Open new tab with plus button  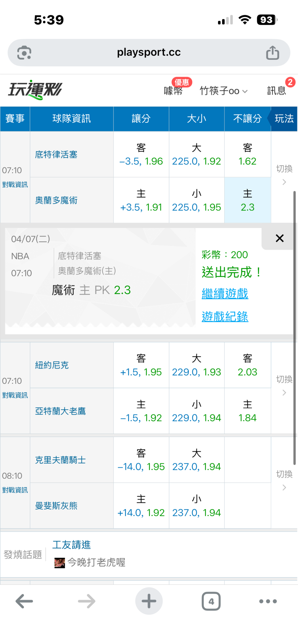tap(149, 601)
